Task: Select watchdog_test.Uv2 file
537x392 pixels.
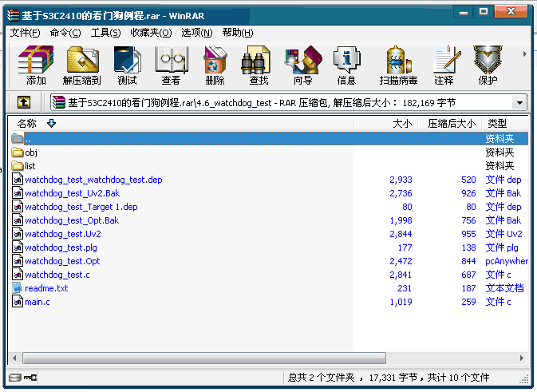Action: tap(63, 234)
